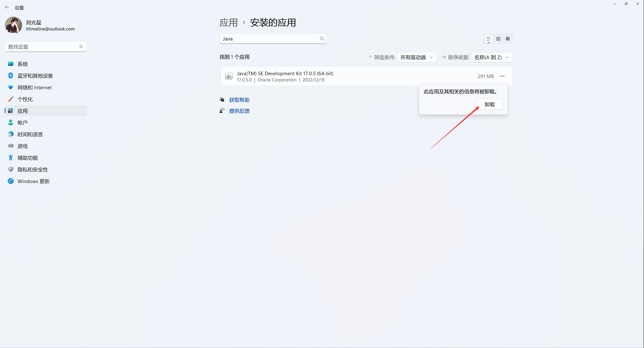Open the 提供反馈 link
Image resolution: width=644 pixels, height=348 pixels.
[239, 111]
